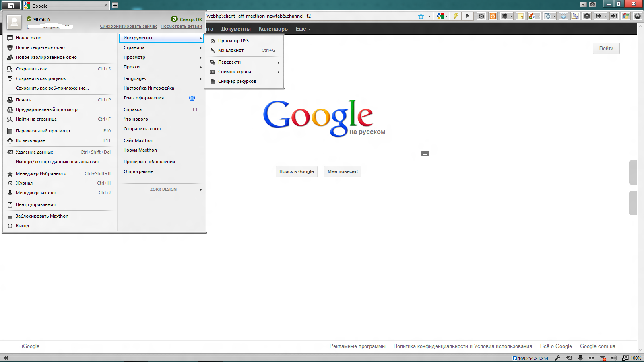
Task: Select Мх-Блокнот from the tools submenu
Action: (x=231, y=50)
